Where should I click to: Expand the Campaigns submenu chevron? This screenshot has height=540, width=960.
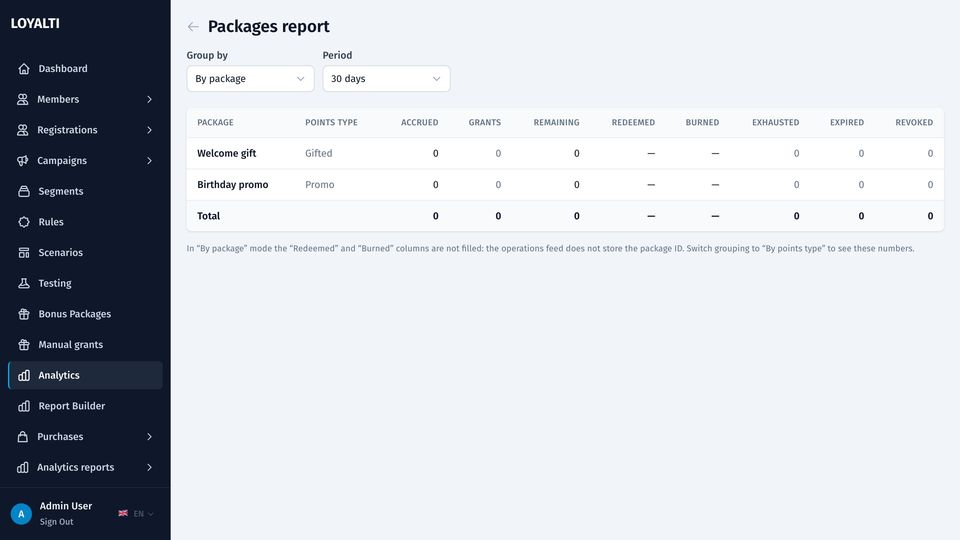(149, 160)
